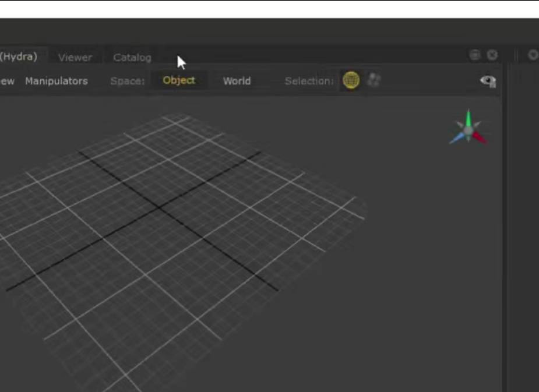Open the partially visible View menu
The width and height of the screenshot is (539, 392).
pos(7,81)
